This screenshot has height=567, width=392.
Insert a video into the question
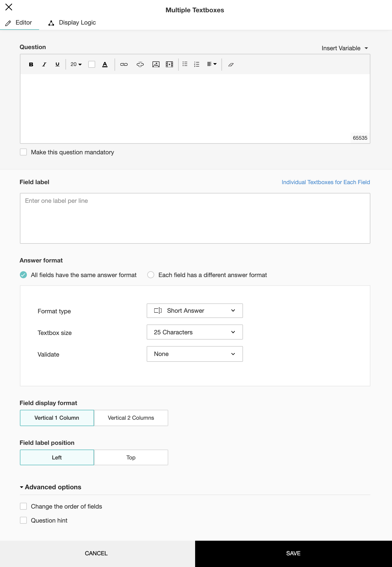(169, 64)
